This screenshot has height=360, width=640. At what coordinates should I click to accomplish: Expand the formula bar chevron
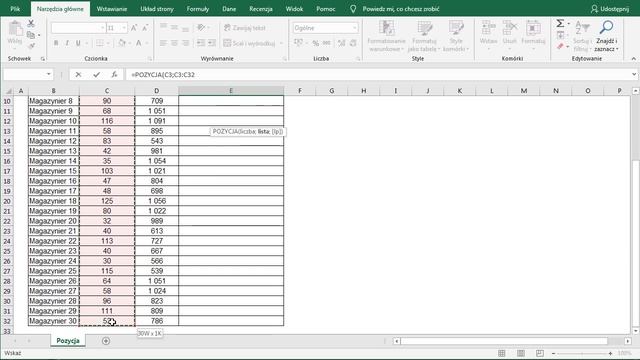[634, 74]
